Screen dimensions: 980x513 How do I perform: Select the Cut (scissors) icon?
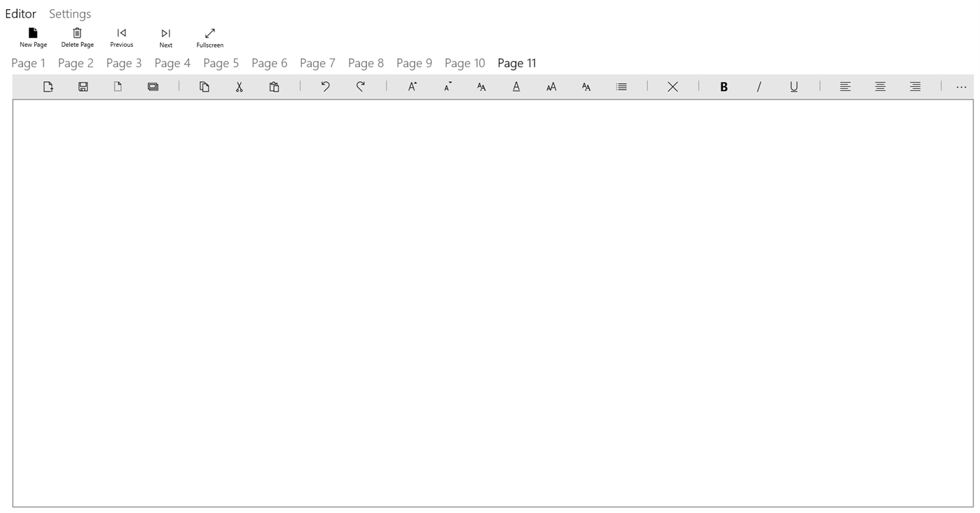coord(239,86)
